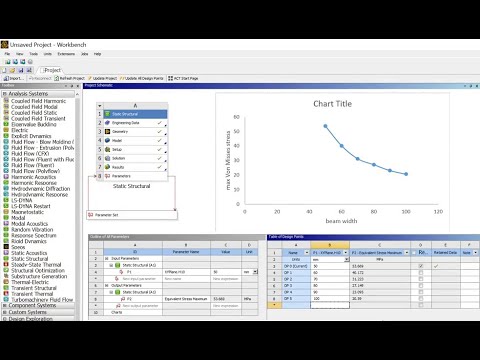Toggle the Retain column header checkbox
Image resolution: width=480 pixels, height=360 pixels.
click(x=414, y=253)
